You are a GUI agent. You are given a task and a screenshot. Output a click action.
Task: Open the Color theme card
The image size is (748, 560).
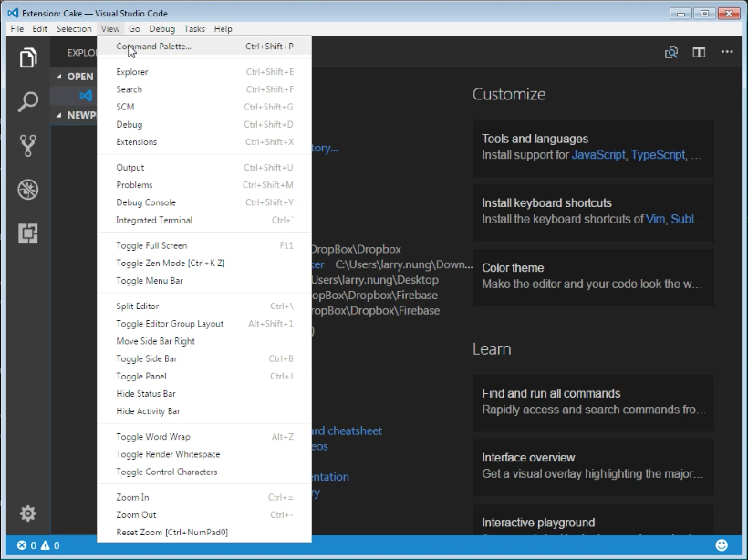tap(594, 277)
